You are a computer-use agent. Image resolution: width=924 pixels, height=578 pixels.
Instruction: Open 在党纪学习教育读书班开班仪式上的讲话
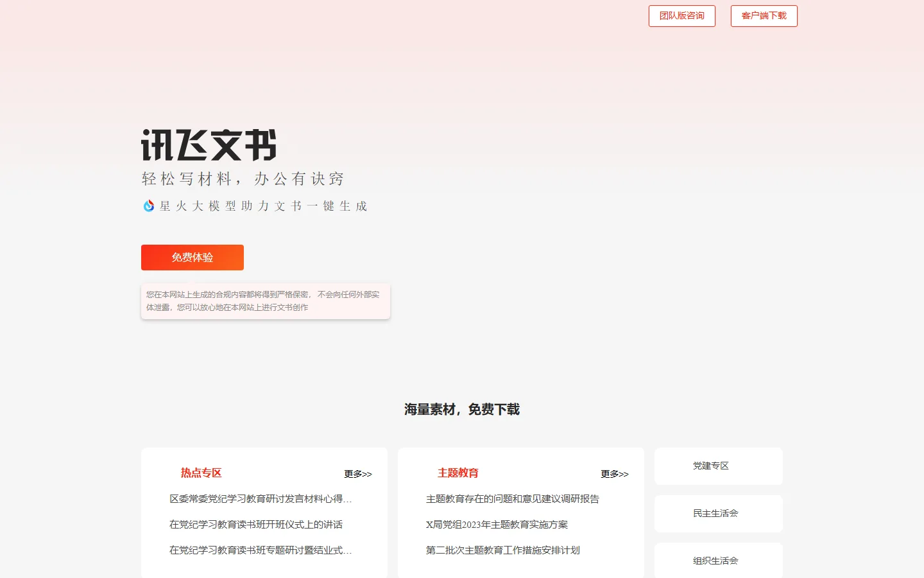click(256, 525)
